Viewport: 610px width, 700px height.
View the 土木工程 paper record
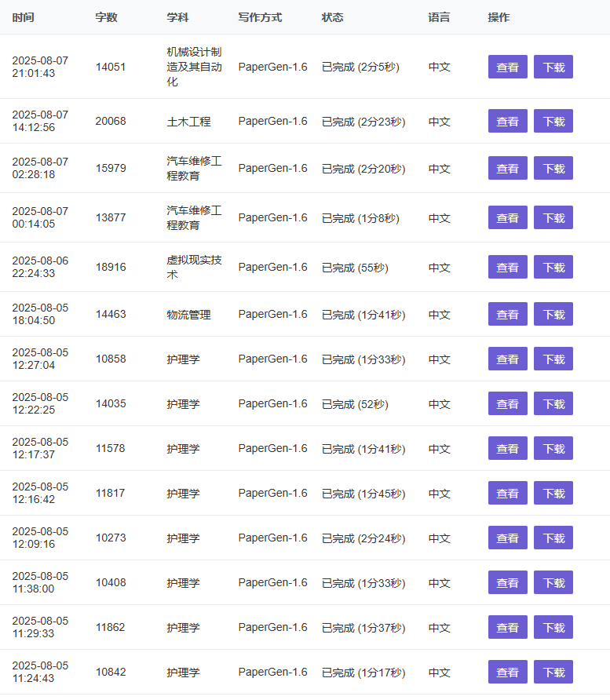[507, 121]
